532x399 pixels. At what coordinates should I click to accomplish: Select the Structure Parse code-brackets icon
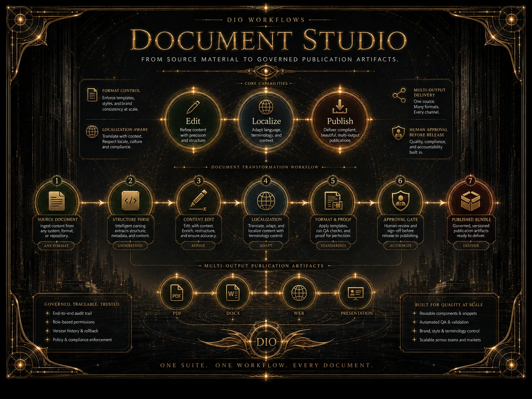pos(130,201)
